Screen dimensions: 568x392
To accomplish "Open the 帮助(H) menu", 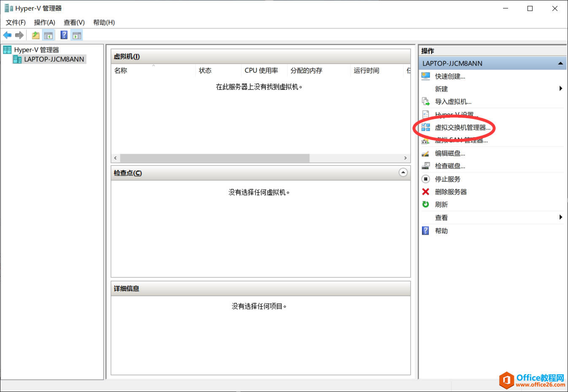I will (104, 22).
